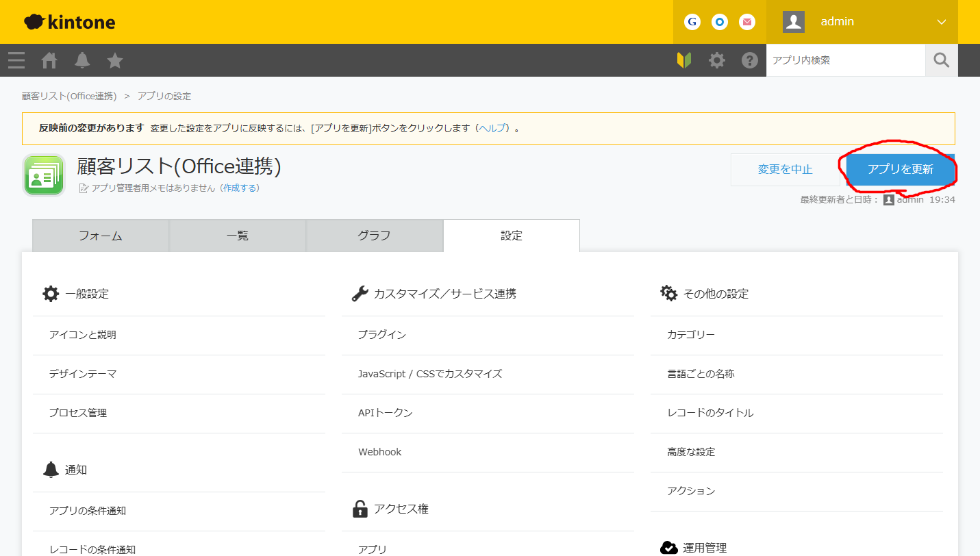Start a search with the magnifier icon
Viewport: 980px width, 556px height.
tap(941, 60)
